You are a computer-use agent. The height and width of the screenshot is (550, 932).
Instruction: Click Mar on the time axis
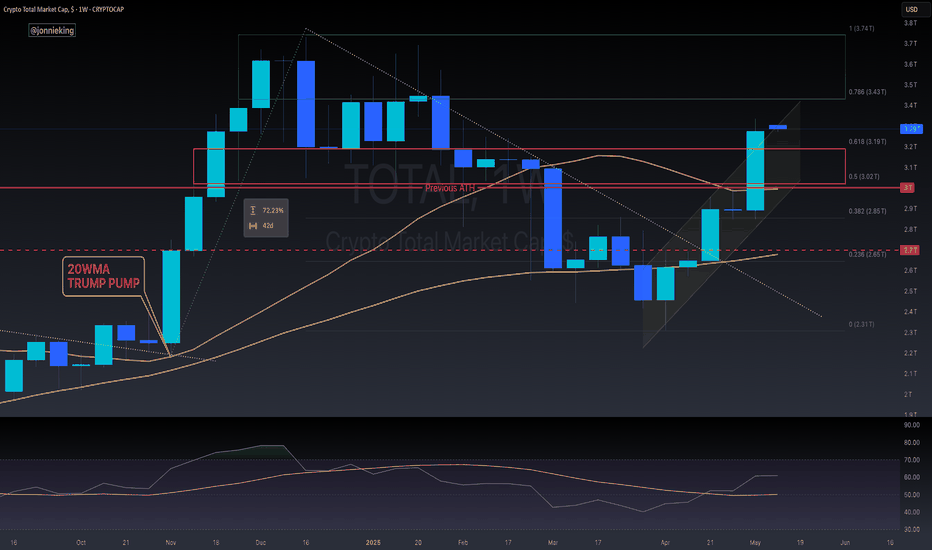553,543
